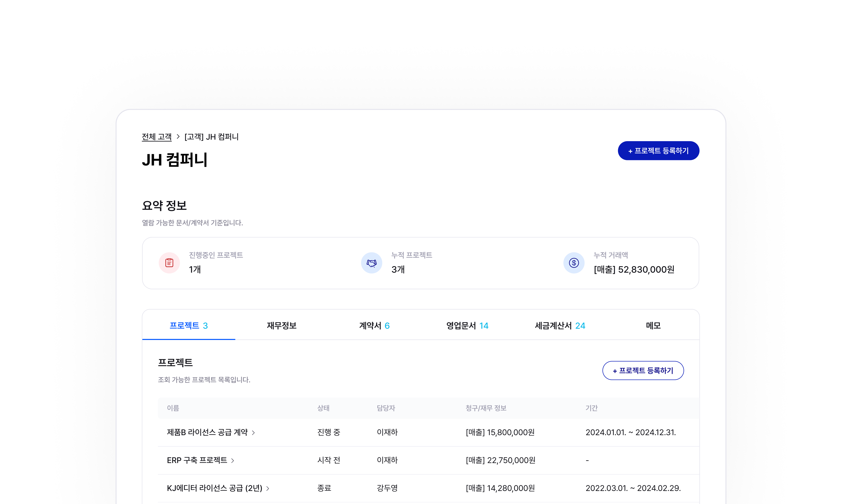Expand chevron next to ERP 구축 프로젝트
842x504 pixels.
tap(233, 461)
